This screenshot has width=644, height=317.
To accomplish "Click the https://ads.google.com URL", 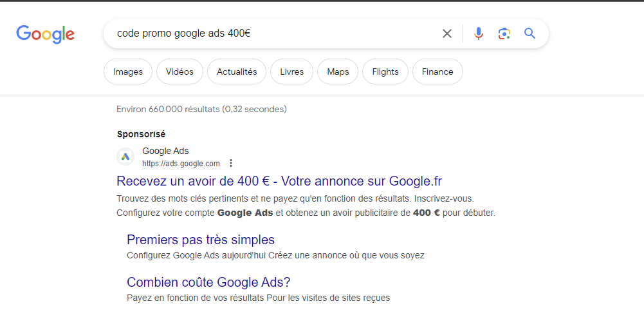I will pyautogui.click(x=181, y=164).
